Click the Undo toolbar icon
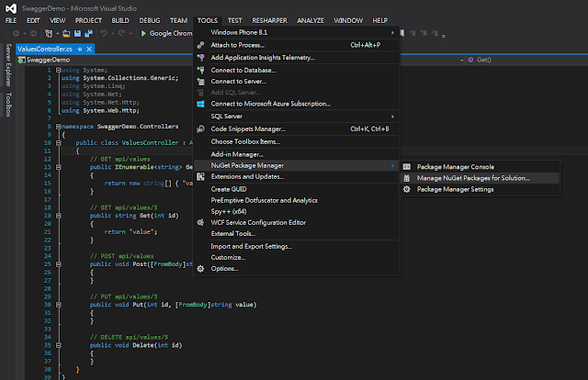588x380 pixels. click(104, 33)
